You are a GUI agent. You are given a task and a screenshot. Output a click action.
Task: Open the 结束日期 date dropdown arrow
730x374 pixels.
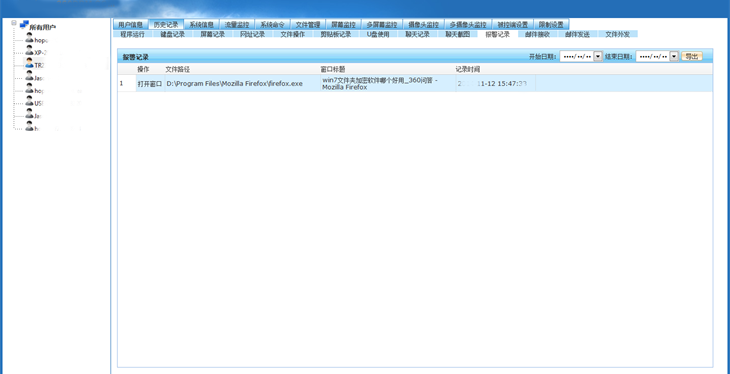(x=674, y=56)
